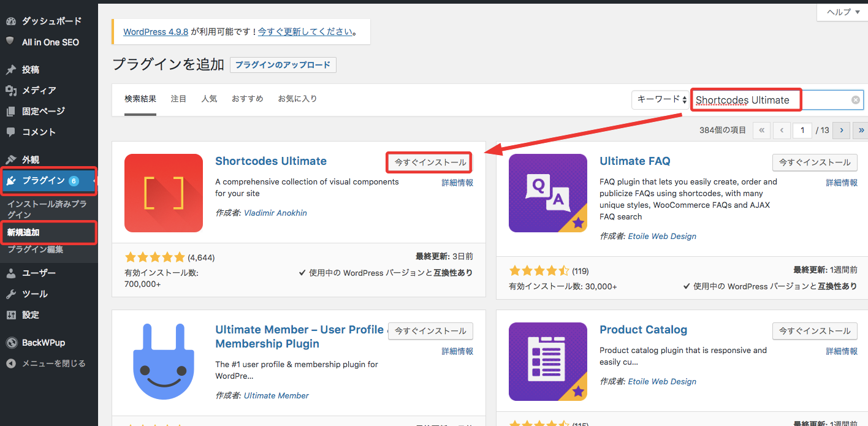The width and height of the screenshot is (868, 426).
Task: Click the media icon beside メディア
Action: (x=10, y=91)
